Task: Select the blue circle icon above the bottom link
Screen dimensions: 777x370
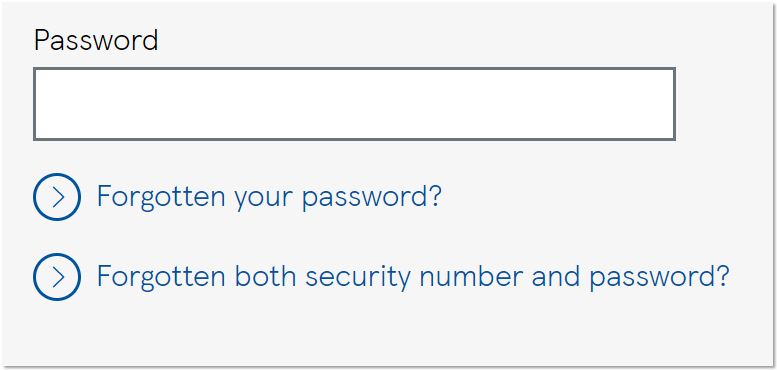Action: point(57,197)
